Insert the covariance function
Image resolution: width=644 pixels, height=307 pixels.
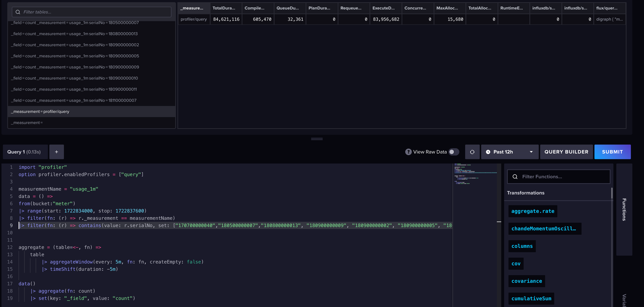527,281
